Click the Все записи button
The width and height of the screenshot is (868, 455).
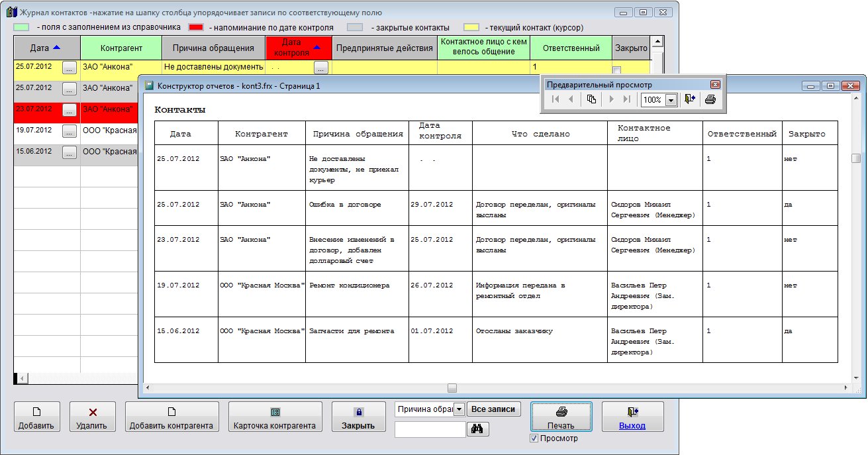[x=494, y=409]
